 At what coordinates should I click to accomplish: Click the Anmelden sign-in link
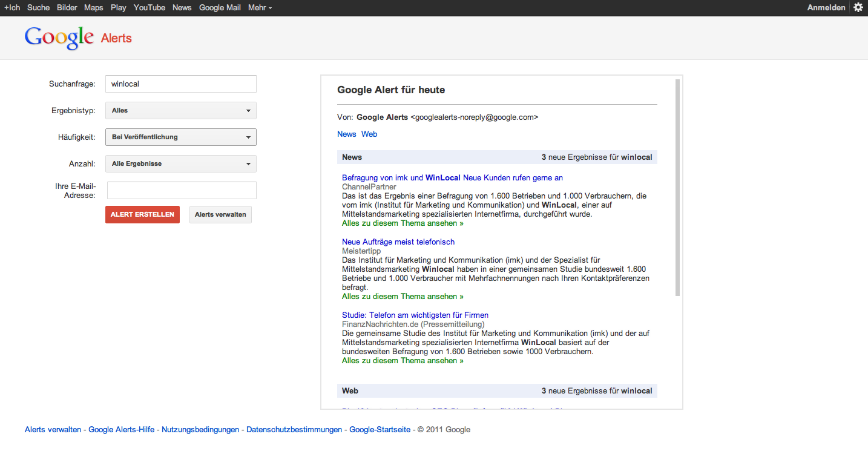point(826,7)
